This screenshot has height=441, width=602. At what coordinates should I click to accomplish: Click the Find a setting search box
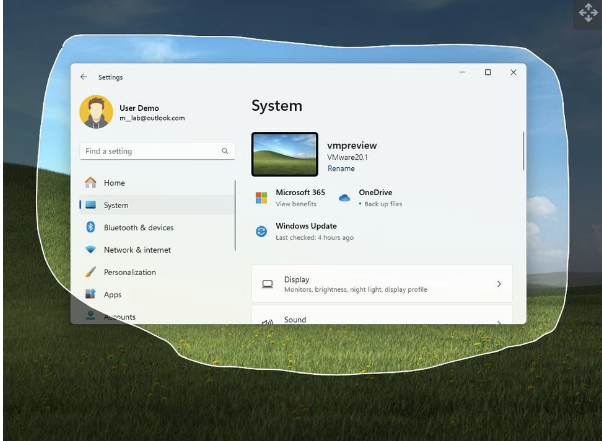pyautogui.click(x=157, y=151)
